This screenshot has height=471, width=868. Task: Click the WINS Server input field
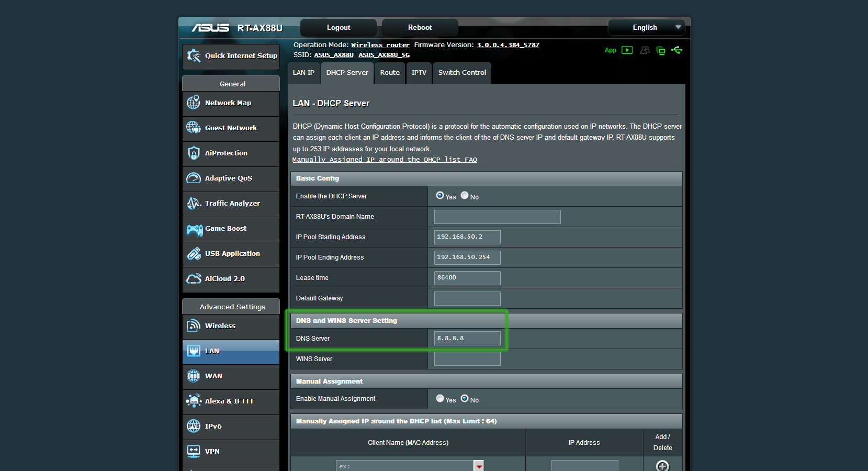click(467, 359)
